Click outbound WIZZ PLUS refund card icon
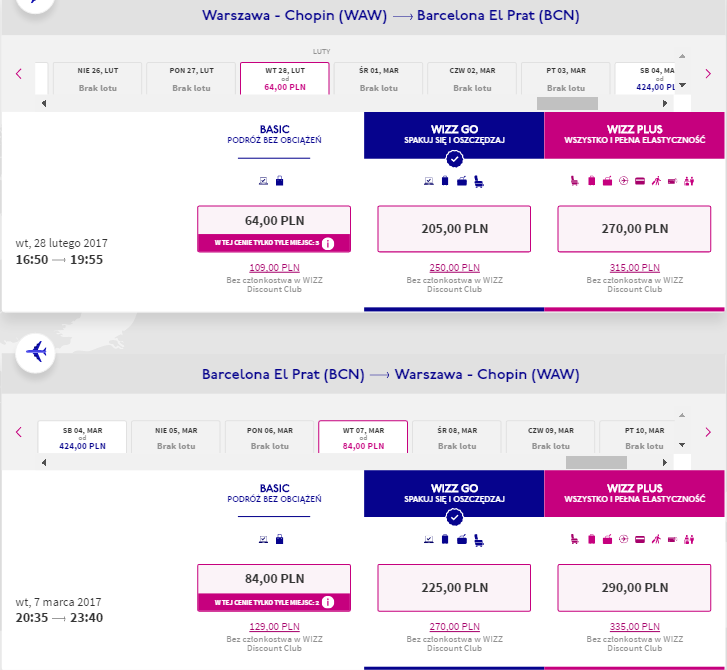This screenshot has width=727, height=670. (640, 181)
